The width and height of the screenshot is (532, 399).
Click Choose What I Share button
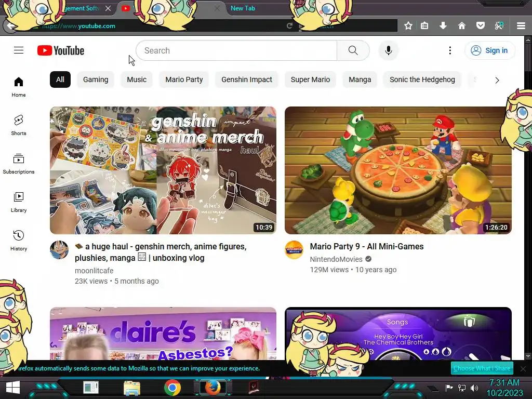click(482, 368)
